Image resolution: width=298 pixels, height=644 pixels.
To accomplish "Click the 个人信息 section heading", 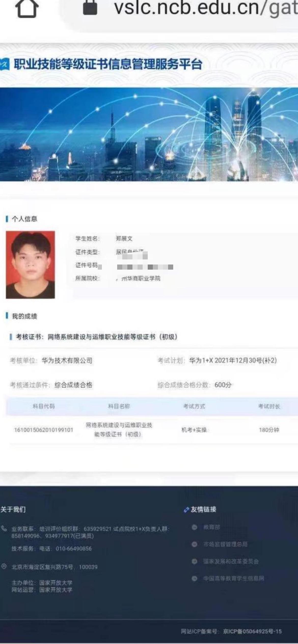I will tap(24, 219).
